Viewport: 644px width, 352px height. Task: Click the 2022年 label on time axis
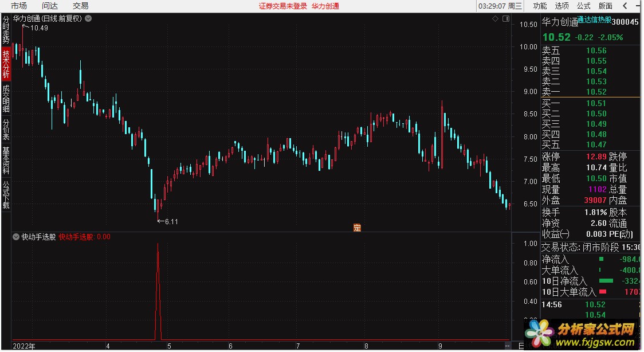coord(24,346)
